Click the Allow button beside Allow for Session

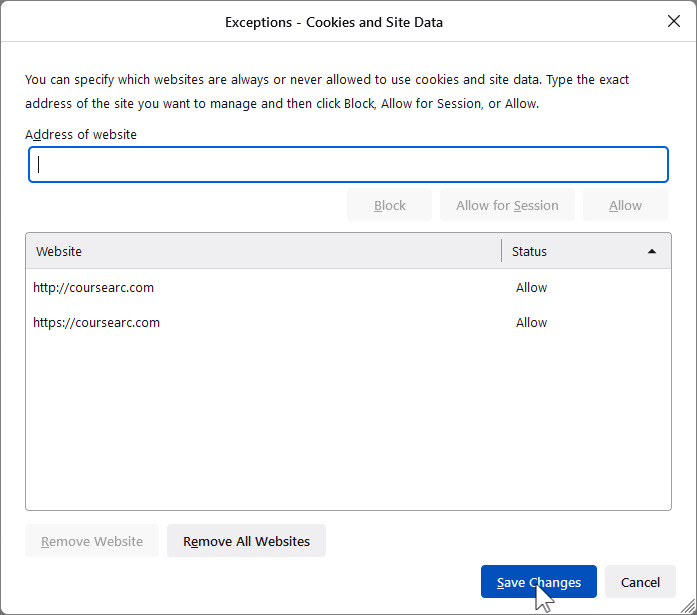click(625, 205)
